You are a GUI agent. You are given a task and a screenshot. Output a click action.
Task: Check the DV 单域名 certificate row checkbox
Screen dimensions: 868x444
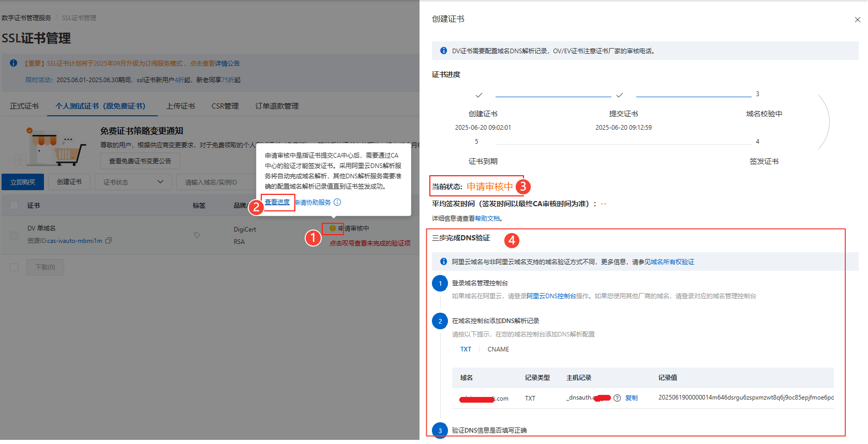click(14, 236)
